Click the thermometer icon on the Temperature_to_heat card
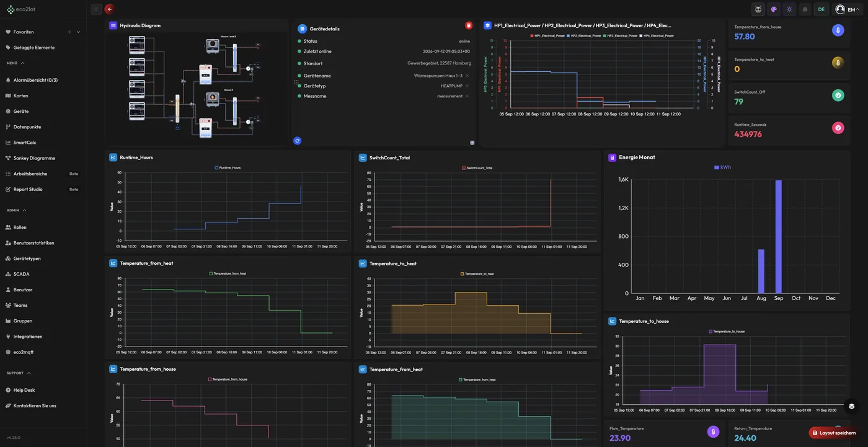 [x=838, y=62]
